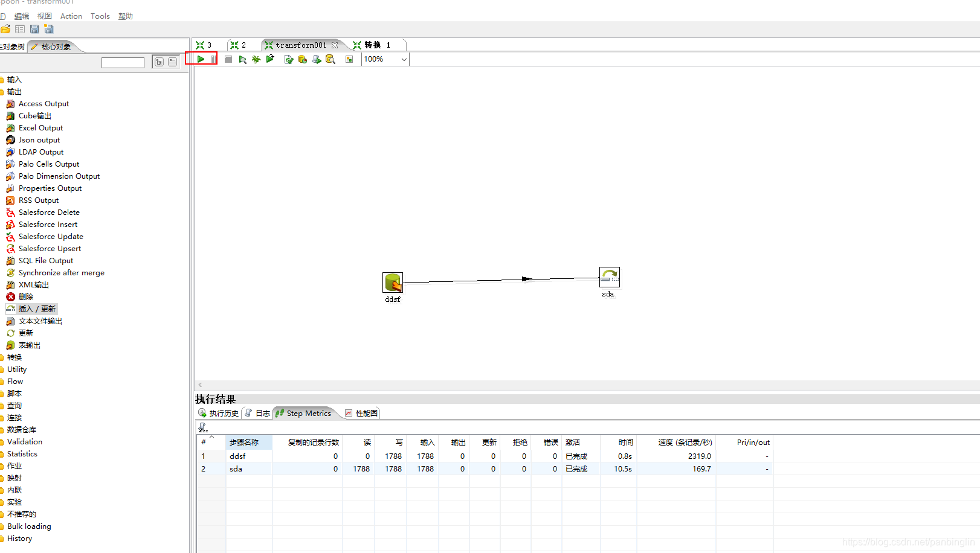Viewport: 980px width, 553px height.
Task: Expand the Validation category
Action: pos(25,442)
